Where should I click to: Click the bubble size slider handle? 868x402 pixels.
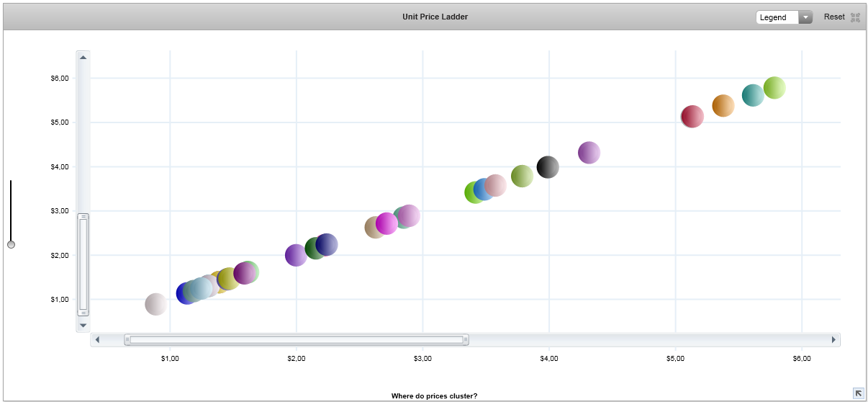tap(11, 244)
